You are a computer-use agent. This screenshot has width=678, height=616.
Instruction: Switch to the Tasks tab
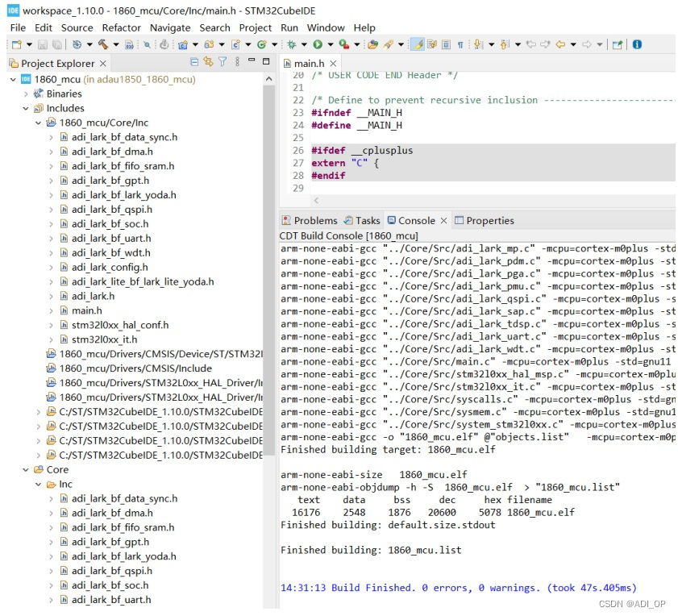362,221
